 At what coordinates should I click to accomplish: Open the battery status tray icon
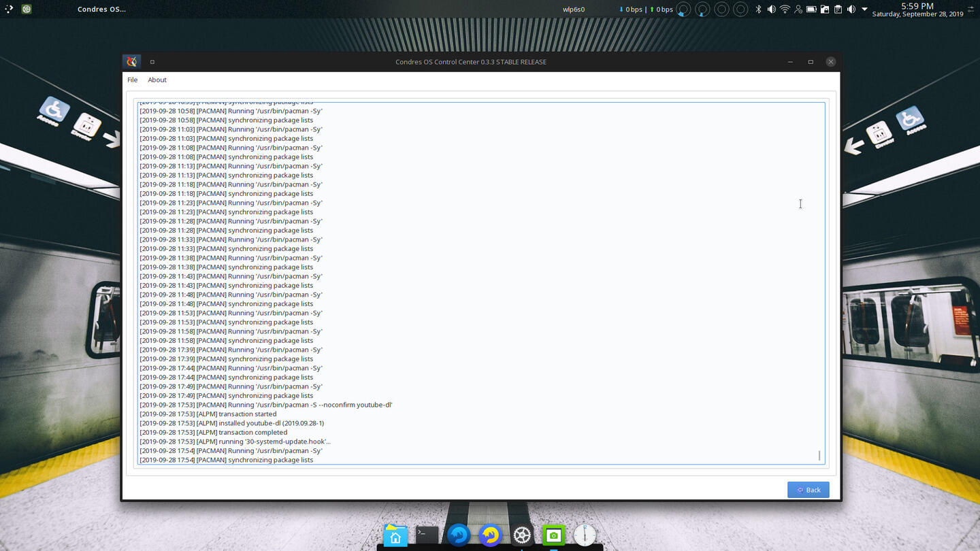(811, 10)
